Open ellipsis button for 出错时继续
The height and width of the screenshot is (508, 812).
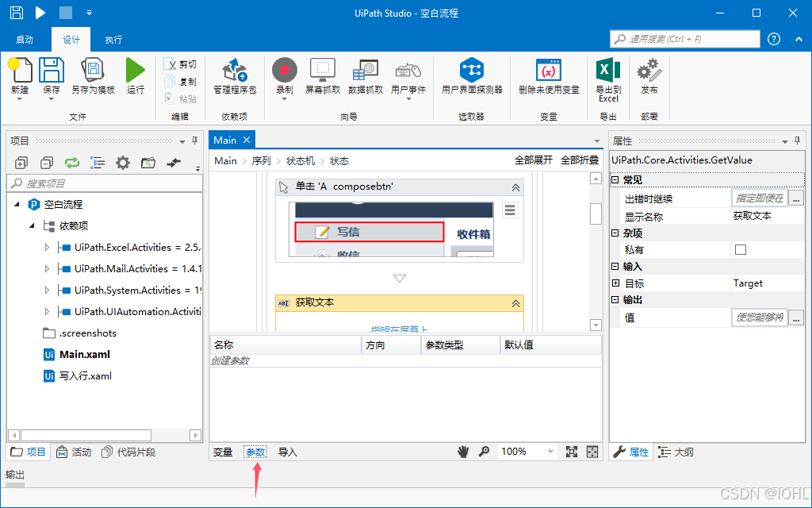(x=796, y=198)
